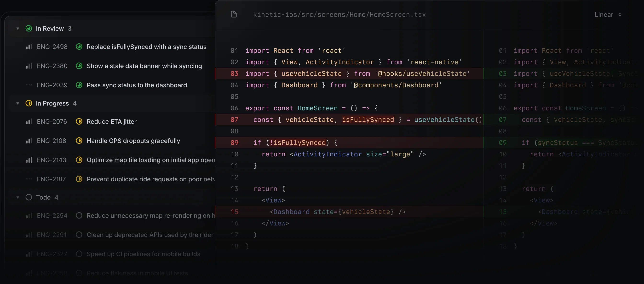Open issue Handle GPS dropouts gracefully

[x=133, y=141]
